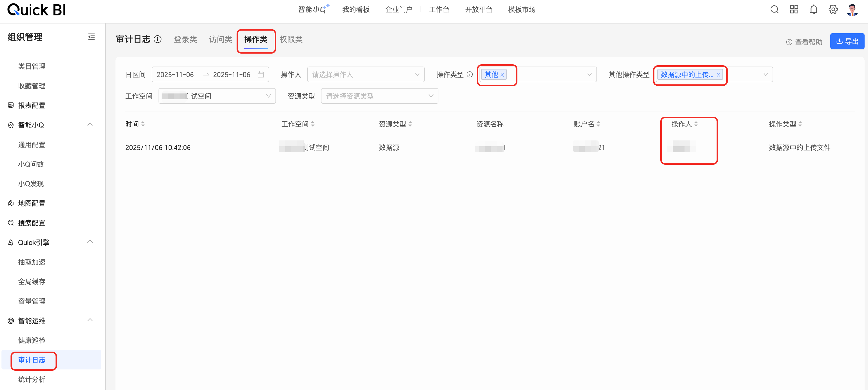The image size is (868, 390).
Task: Click the info icon next to 审计日志 title
Action: 158,39
